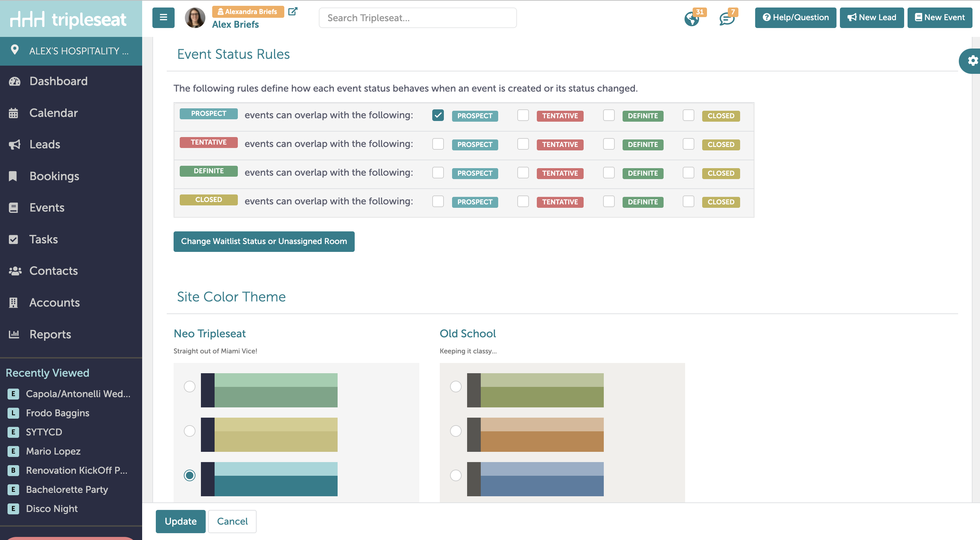Click the green Neo Tripleseat color swatch
The height and width of the screenshot is (540, 980).
click(x=269, y=390)
